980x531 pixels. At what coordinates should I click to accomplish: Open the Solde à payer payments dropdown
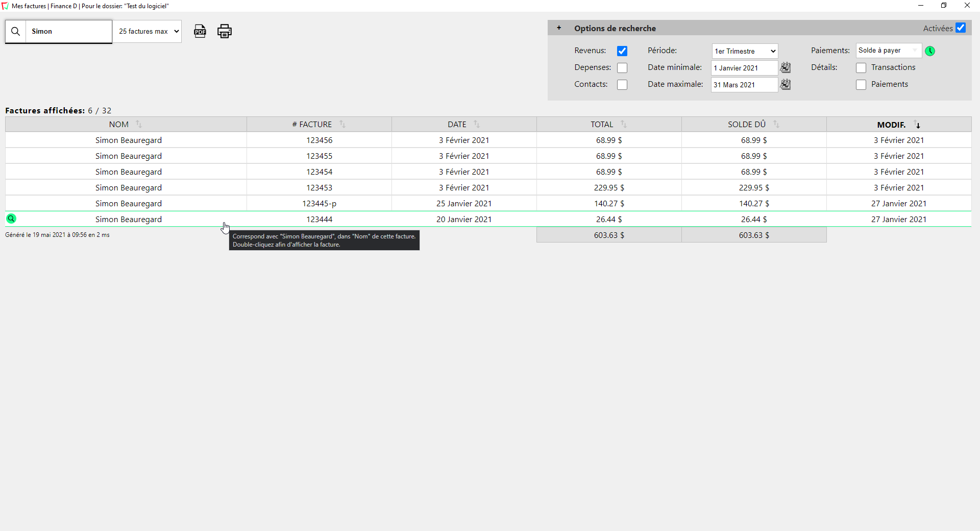[x=888, y=51]
